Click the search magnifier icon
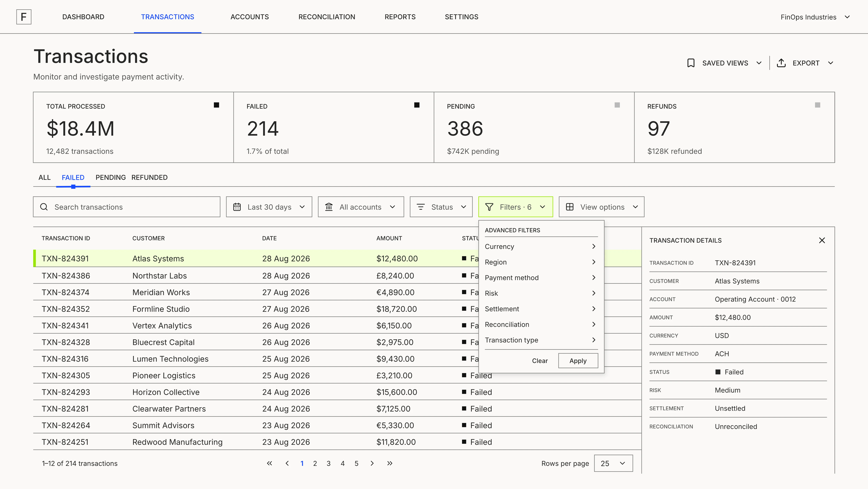Image resolution: width=868 pixels, height=489 pixels. point(44,207)
